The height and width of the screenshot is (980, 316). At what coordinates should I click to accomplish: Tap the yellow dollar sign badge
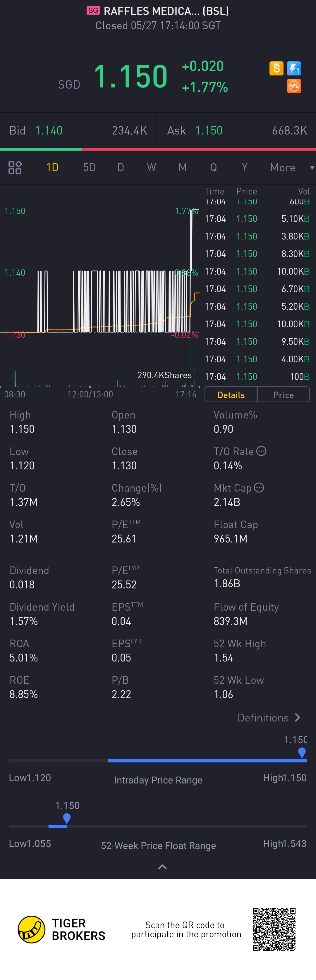coord(276,68)
